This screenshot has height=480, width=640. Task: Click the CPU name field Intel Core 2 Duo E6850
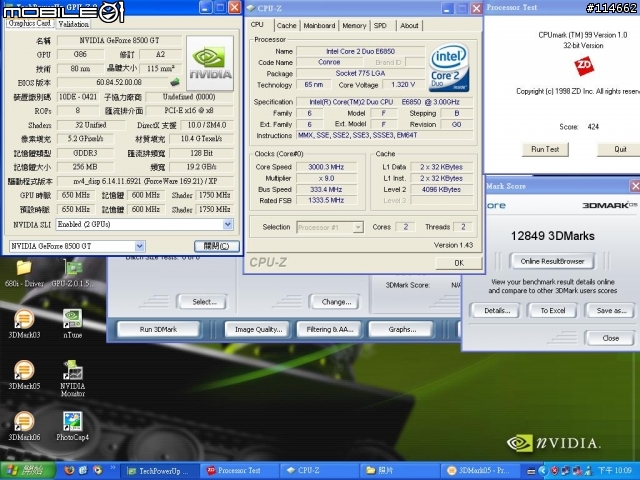pos(360,51)
